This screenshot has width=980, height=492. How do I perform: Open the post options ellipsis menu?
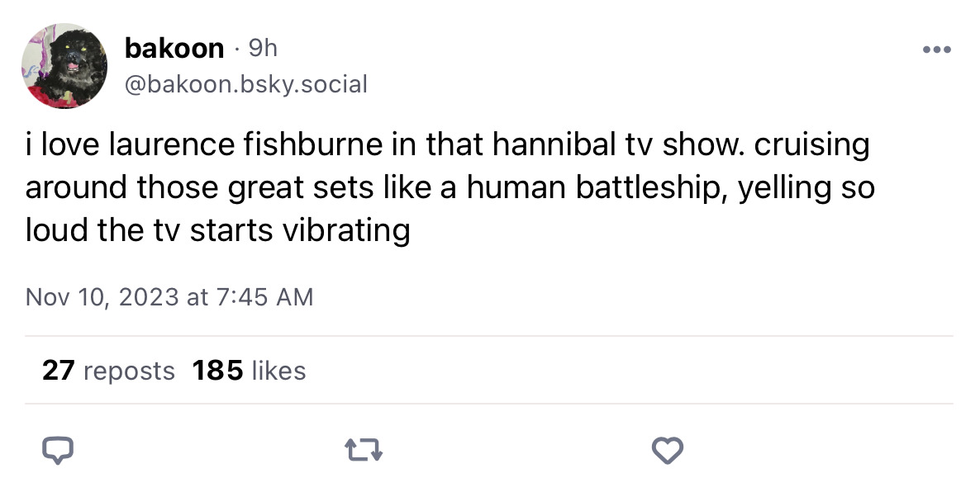pos(936,49)
